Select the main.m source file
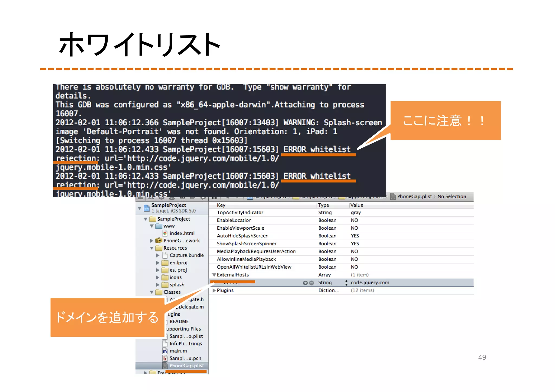This screenshot has height=392, width=555. click(178, 351)
